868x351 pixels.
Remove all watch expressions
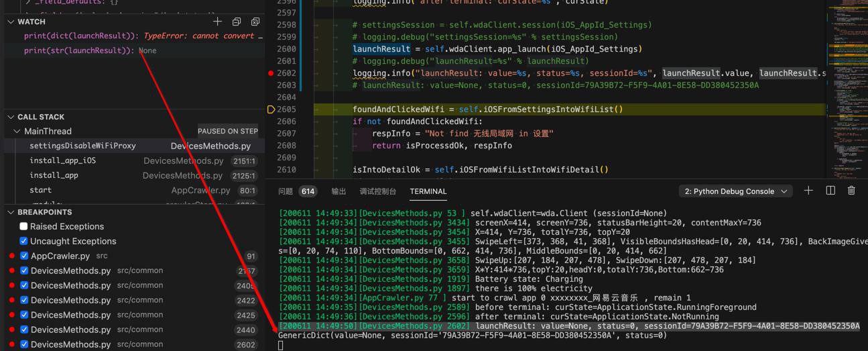point(255,21)
